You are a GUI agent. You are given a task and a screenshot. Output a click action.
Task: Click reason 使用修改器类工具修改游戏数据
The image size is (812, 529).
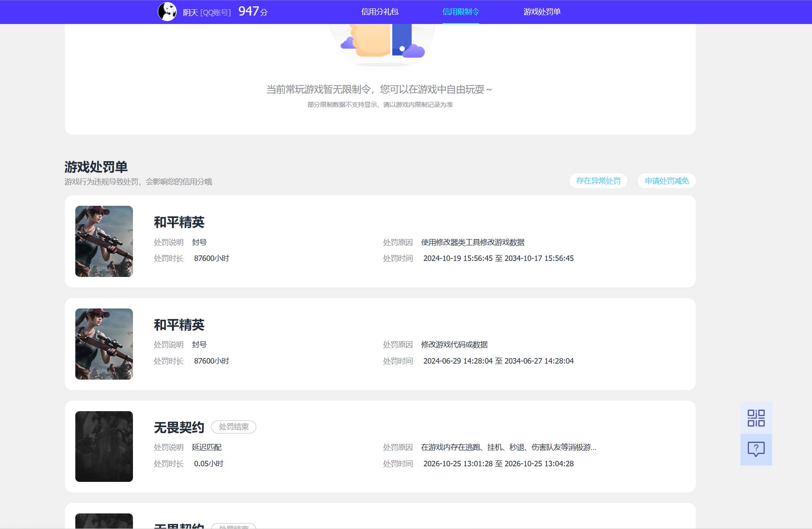[473, 242]
